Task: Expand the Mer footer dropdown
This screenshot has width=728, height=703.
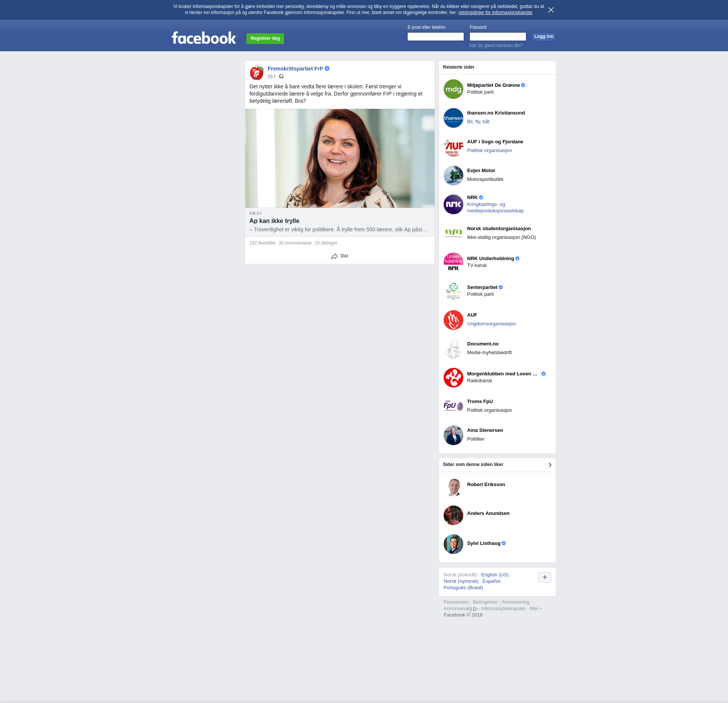Action: coord(535,609)
